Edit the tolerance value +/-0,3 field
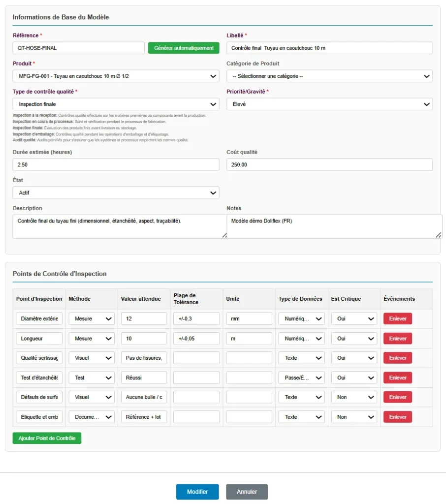This screenshot has height=504, width=446. [x=195, y=318]
